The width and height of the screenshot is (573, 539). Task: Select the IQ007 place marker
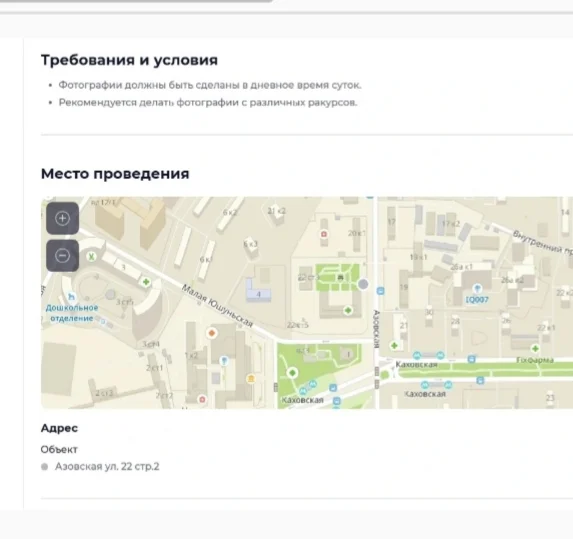tap(477, 288)
